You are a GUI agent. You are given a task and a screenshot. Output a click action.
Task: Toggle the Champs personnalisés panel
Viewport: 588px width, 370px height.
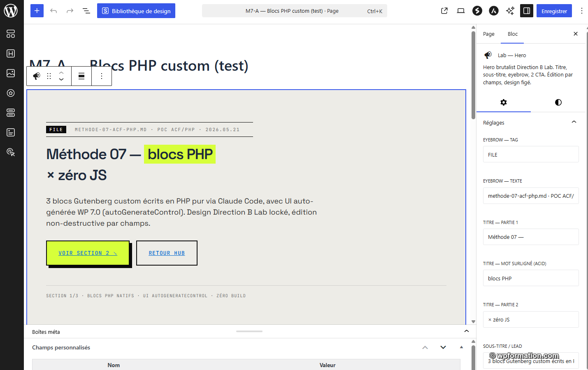click(461, 347)
